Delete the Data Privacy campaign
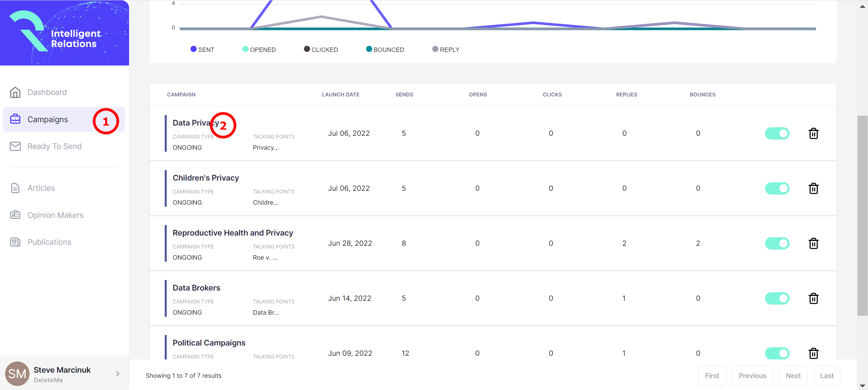 pos(813,133)
